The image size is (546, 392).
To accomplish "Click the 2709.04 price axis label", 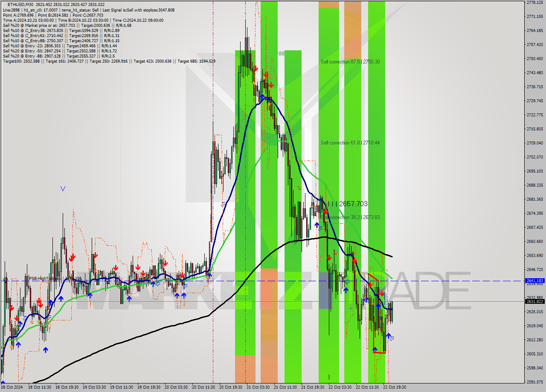I will click(x=534, y=143).
